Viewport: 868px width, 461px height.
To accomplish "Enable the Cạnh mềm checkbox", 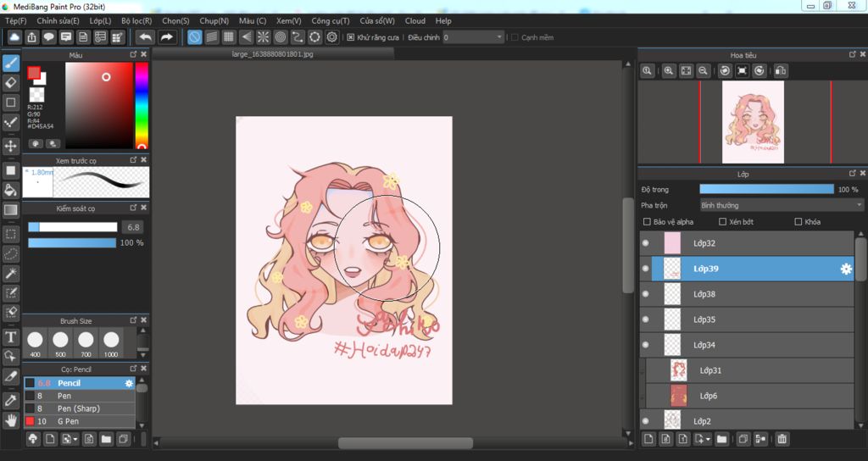I will tap(515, 37).
